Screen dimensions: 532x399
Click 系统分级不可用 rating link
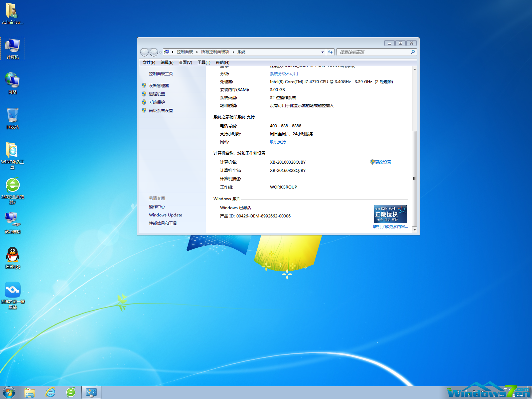point(284,73)
